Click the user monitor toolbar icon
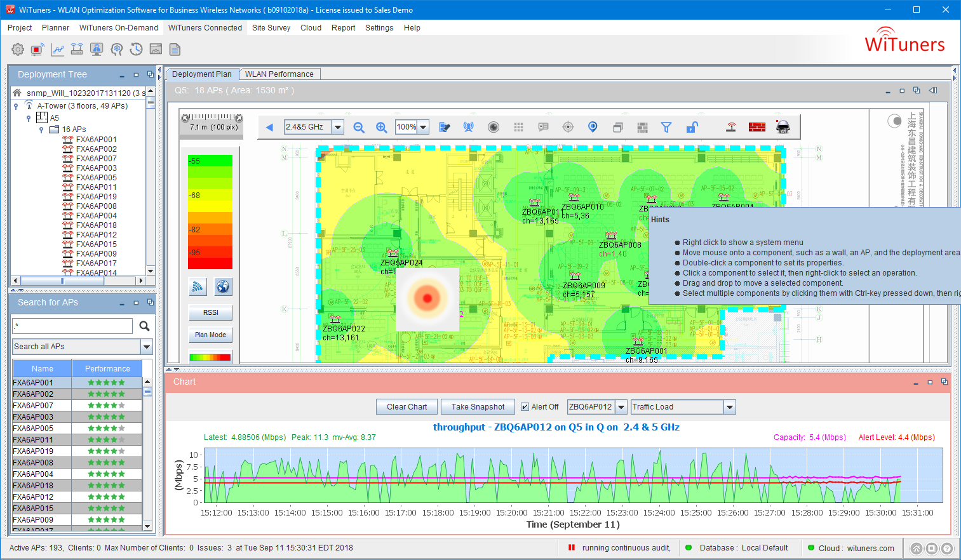 [97, 50]
